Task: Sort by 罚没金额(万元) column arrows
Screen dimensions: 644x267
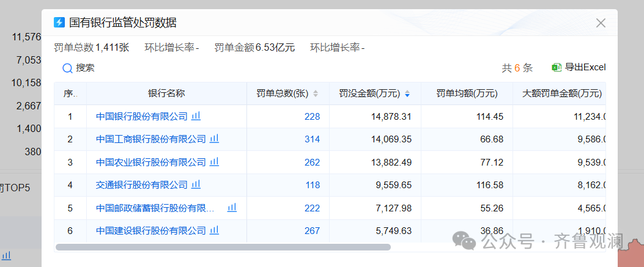Action: (x=407, y=94)
